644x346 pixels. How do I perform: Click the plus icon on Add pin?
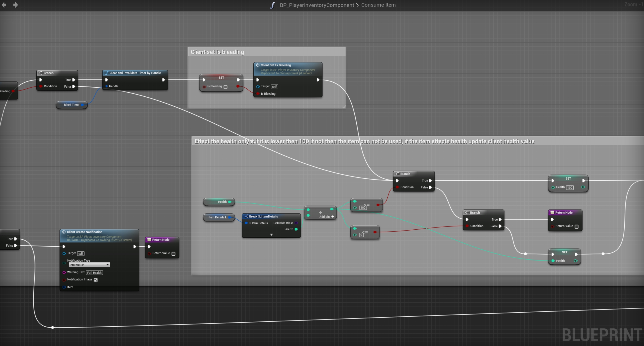click(333, 217)
